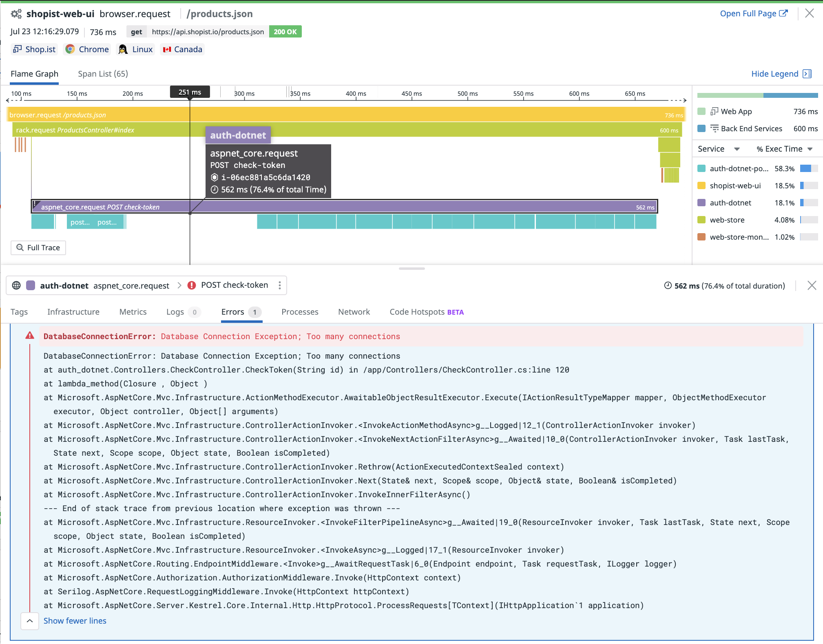Toggle web-store service in the legend

click(x=701, y=220)
